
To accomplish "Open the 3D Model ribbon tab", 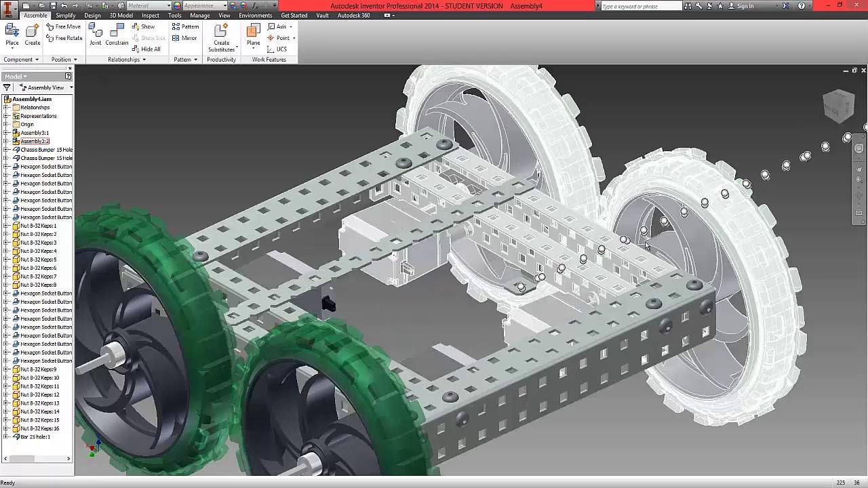I will pos(121,16).
